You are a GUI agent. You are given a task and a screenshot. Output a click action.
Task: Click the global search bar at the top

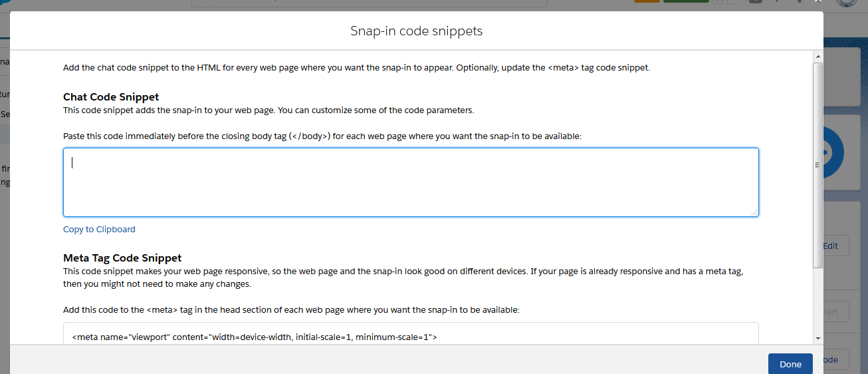click(x=370, y=3)
